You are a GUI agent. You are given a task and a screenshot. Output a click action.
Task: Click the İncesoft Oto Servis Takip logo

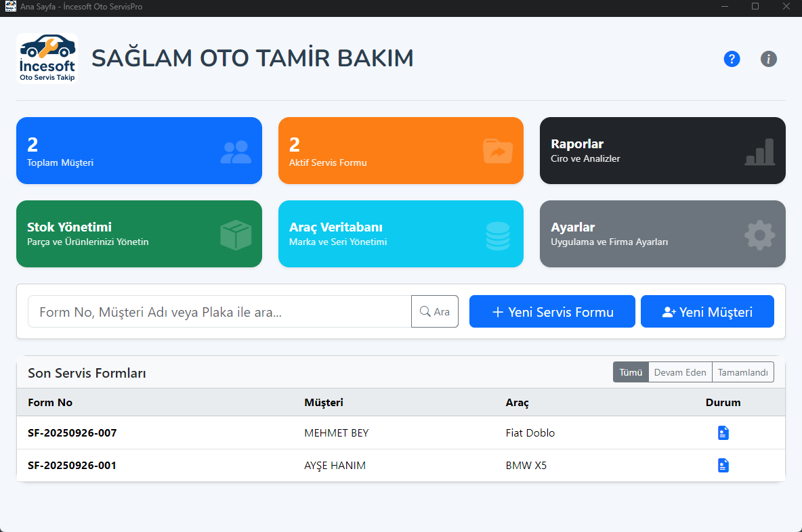(x=47, y=58)
